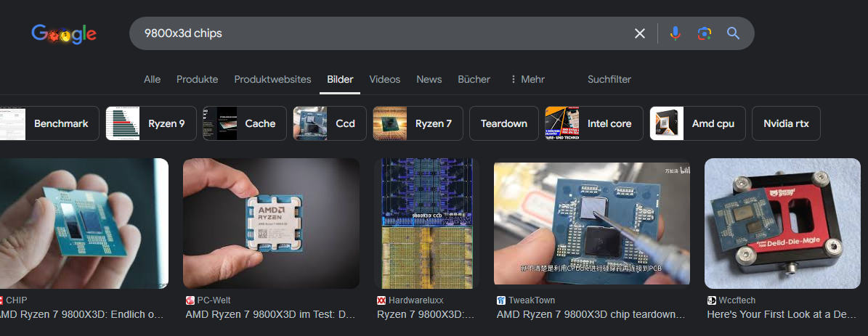The width and height of the screenshot is (868, 336).
Task: Switch to the News tab
Action: 429,80
